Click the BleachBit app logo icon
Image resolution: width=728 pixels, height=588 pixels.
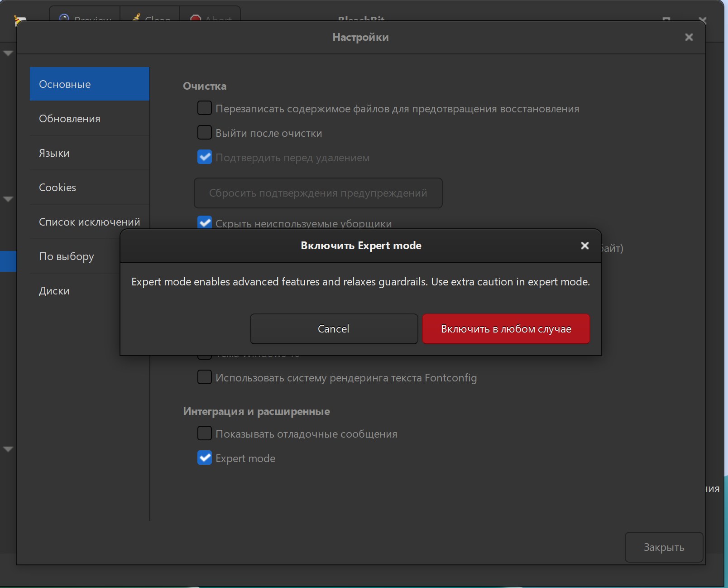[20, 20]
